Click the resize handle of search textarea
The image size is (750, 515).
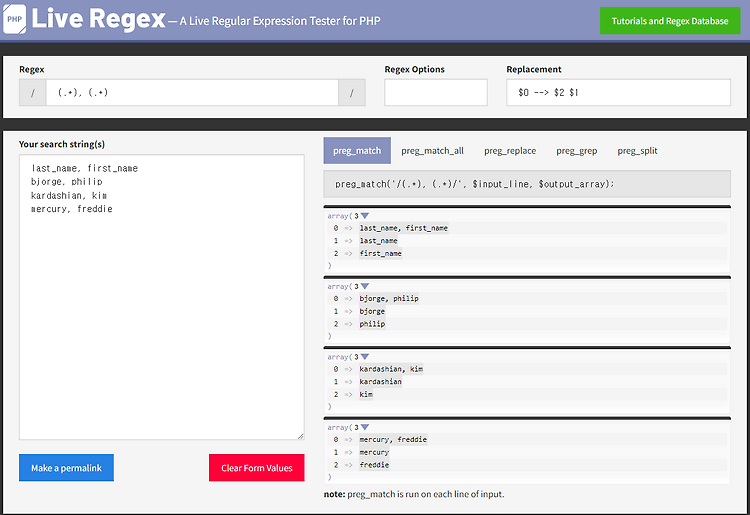point(300,436)
